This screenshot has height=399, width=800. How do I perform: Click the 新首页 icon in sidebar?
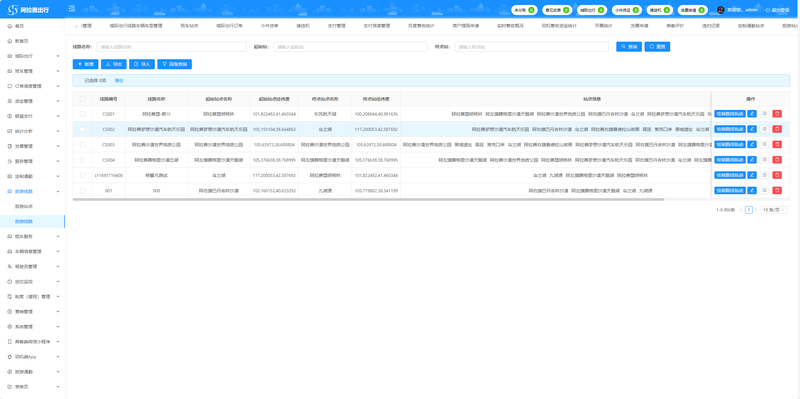pyautogui.click(x=10, y=41)
